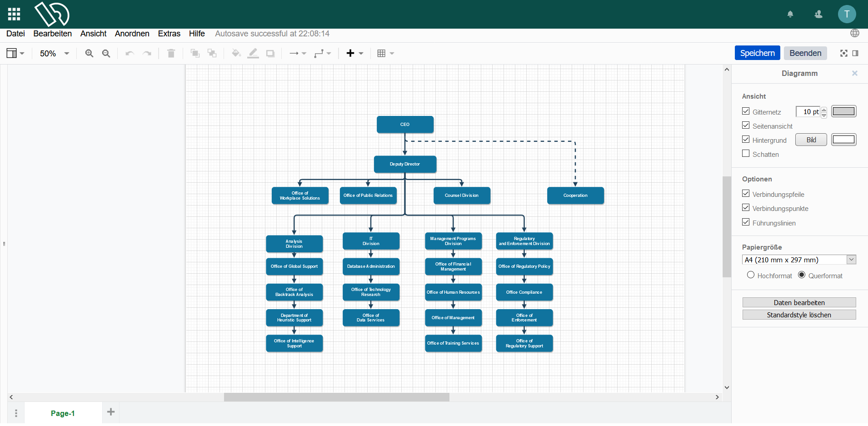Click the Beenden button

pyautogui.click(x=805, y=53)
